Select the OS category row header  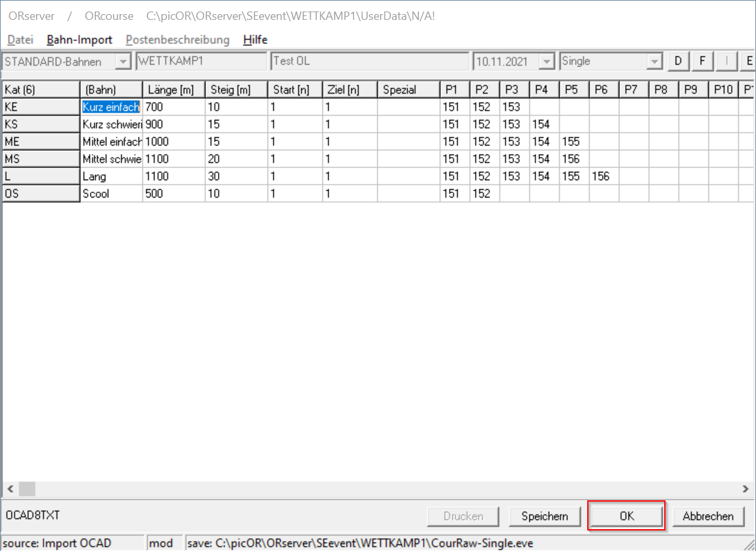point(40,194)
